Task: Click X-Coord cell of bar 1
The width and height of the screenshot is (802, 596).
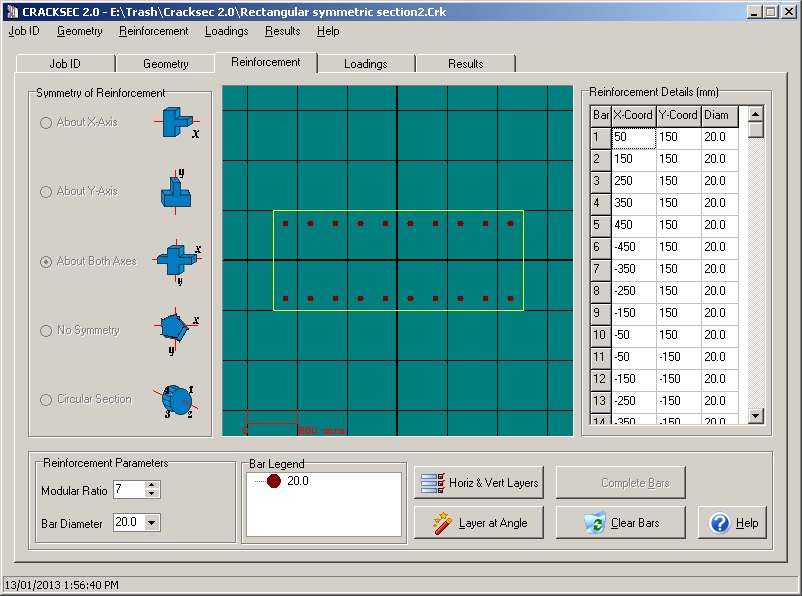Action: (x=634, y=137)
